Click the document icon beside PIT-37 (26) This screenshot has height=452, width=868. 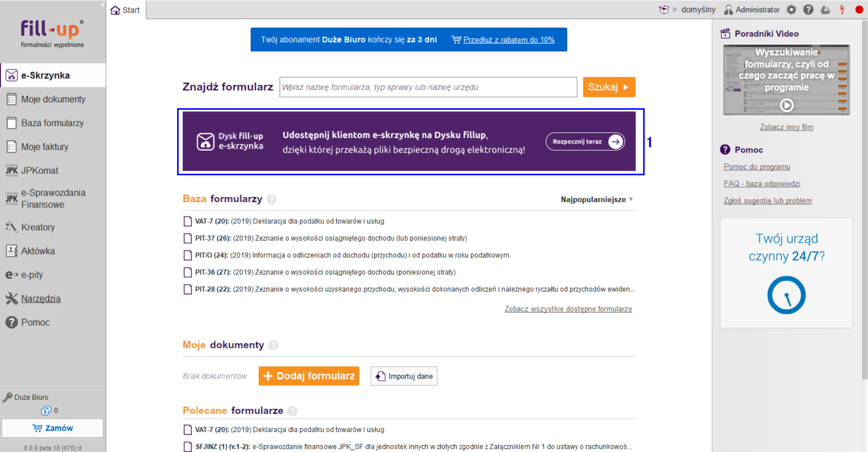click(188, 238)
